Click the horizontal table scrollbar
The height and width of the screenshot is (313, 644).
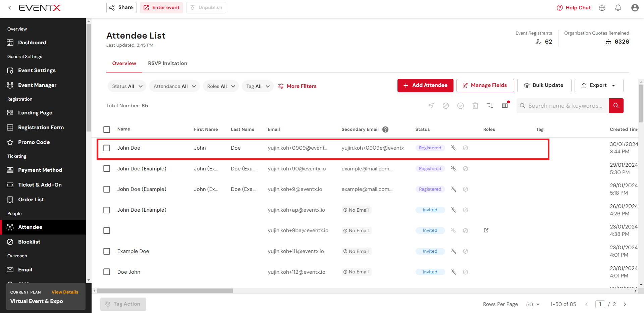click(x=165, y=291)
